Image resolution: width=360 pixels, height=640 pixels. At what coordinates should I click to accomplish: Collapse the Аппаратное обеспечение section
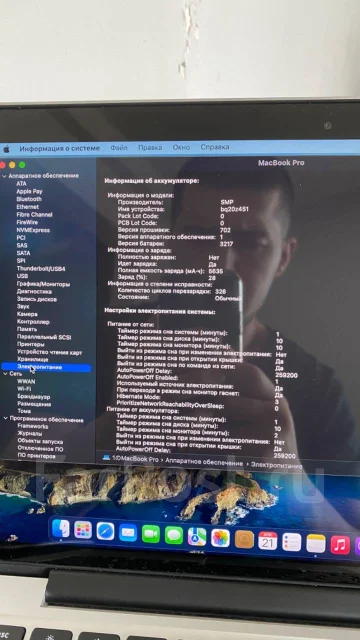click(4, 176)
